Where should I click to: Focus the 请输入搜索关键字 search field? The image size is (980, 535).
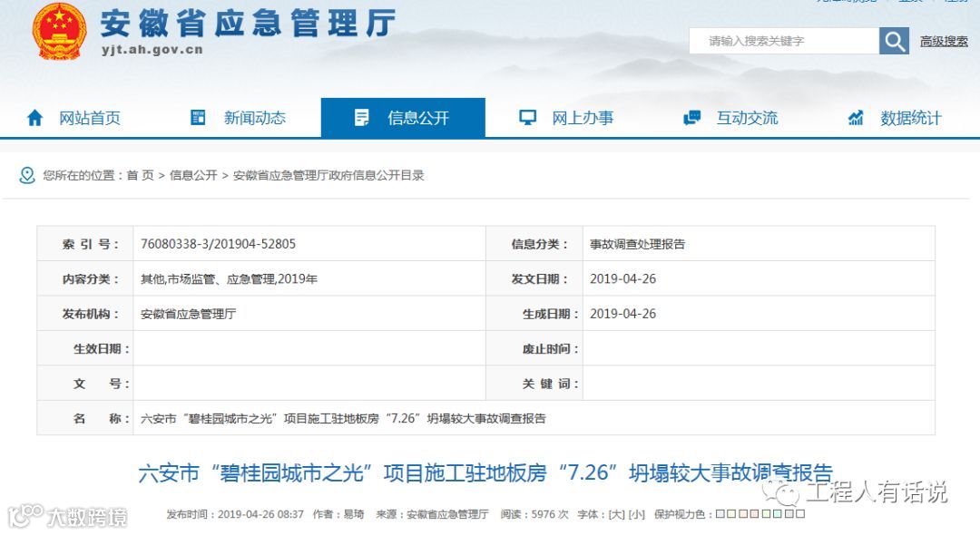(784, 41)
